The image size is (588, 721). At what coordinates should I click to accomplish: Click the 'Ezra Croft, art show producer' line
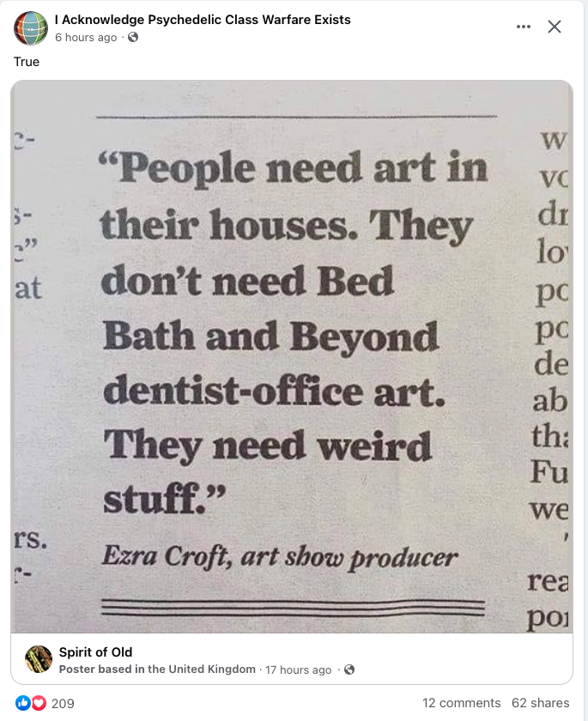point(280,557)
